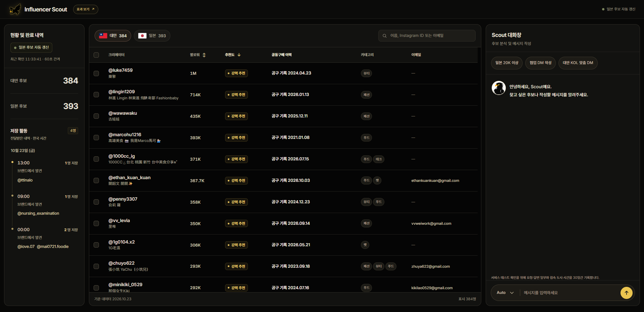Click the Japan flag icon
This screenshot has width=644, height=312.
(142, 36)
